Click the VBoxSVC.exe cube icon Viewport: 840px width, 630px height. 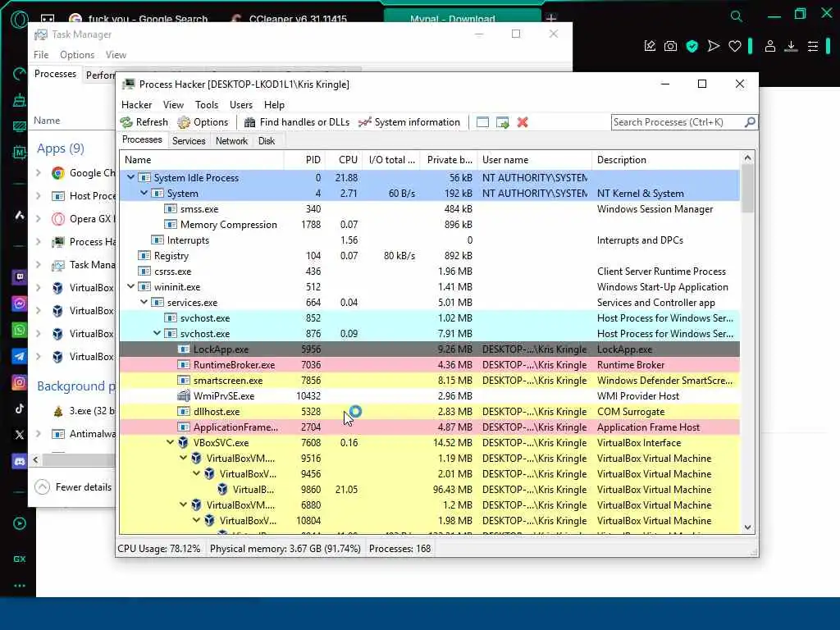[183, 442]
